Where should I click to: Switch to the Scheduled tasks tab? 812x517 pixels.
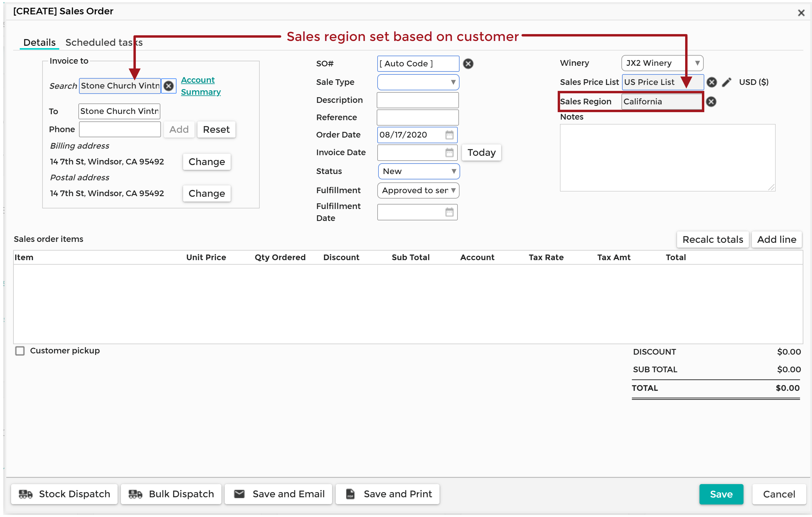click(x=104, y=42)
